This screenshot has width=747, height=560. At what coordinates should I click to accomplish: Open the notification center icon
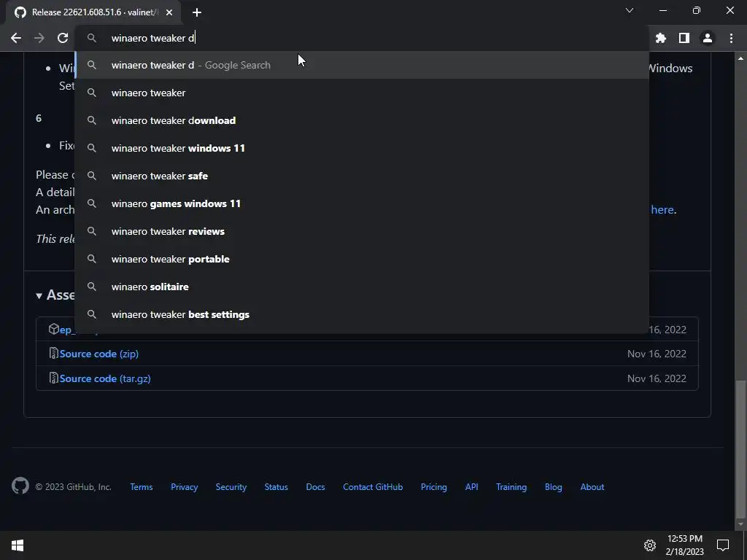pos(723,545)
